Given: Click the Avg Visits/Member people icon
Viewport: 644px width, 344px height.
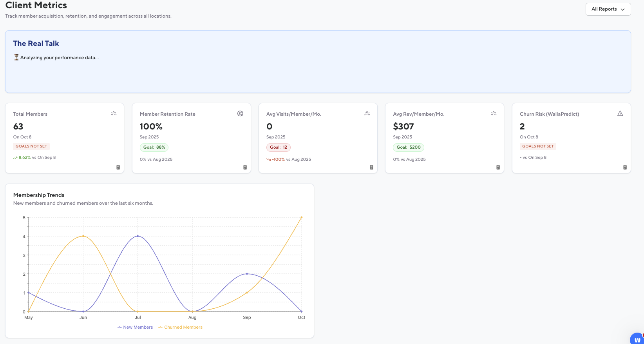Looking at the screenshot, I should tap(367, 113).
